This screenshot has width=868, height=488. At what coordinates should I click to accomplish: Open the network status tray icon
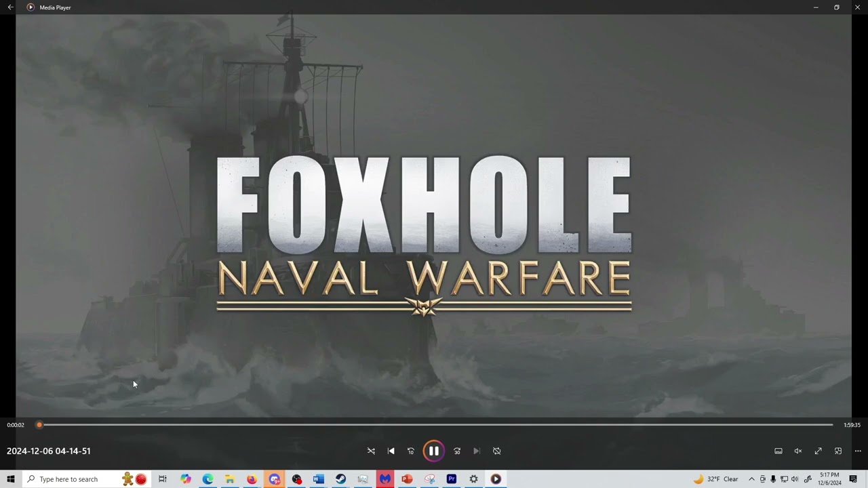784,479
